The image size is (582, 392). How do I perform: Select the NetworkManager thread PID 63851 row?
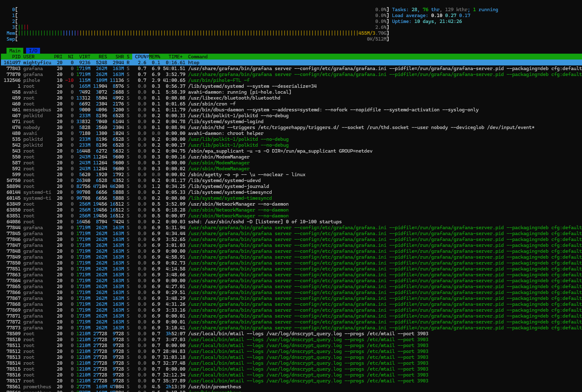[291, 216]
